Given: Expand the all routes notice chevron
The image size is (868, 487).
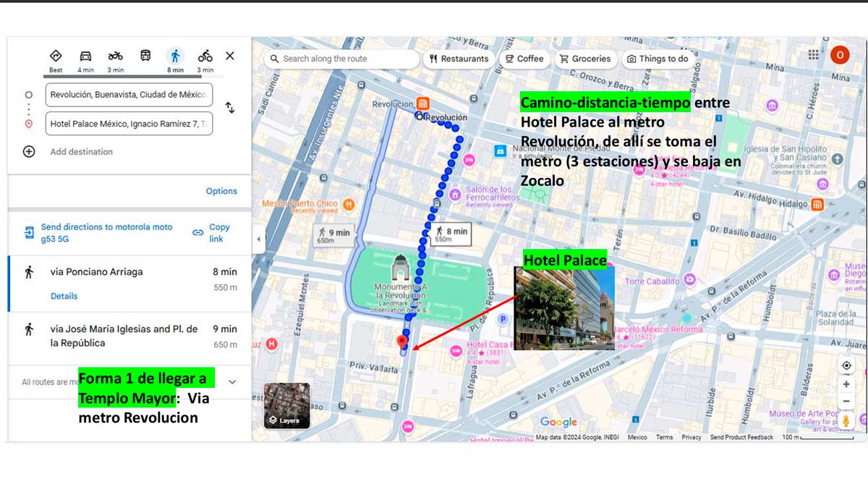Looking at the screenshot, I should click(x=232, y=382).
